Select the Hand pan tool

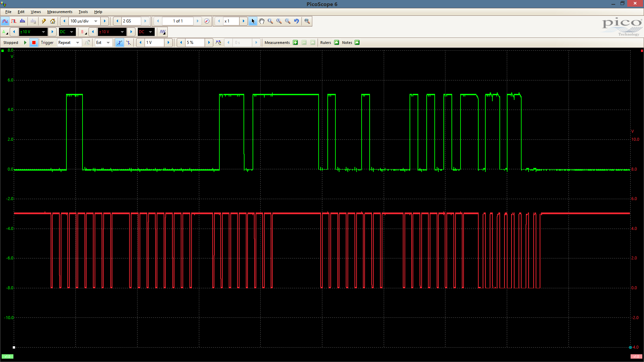click(x=262, y=21)
